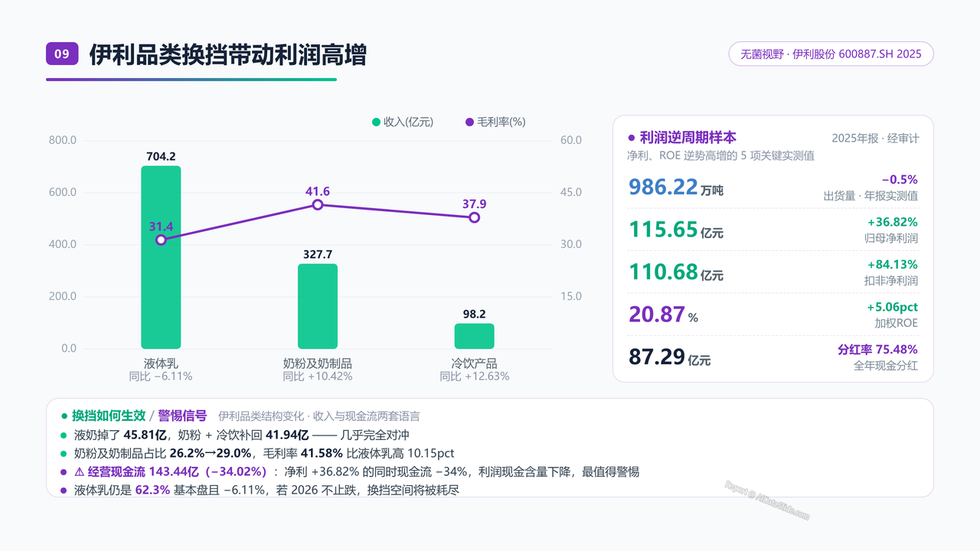980x551 pixels.
Task: Select the 98.2 bar value label
Action: (474, 314)
